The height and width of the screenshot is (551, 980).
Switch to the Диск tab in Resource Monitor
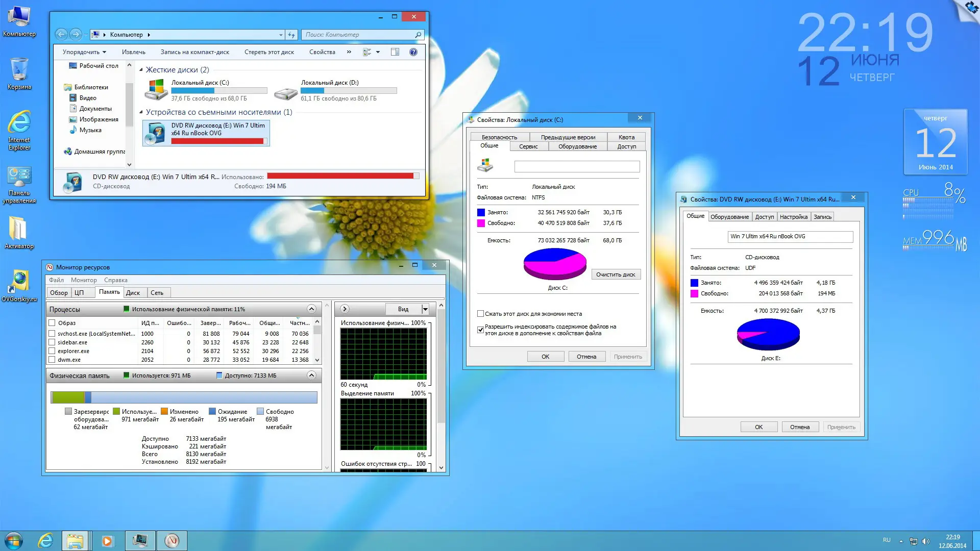click(x=133, y=293)
